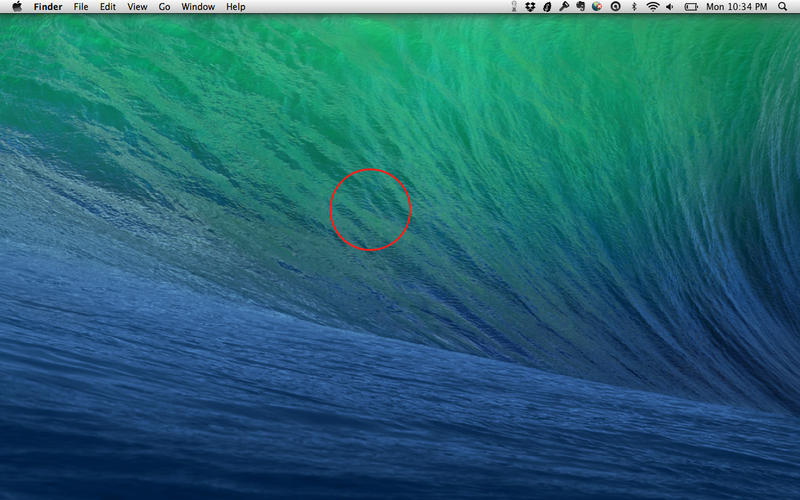This screenshot has height=500, width=800.
Task: Open the volume speaker menu
Action: pos(670,7)
